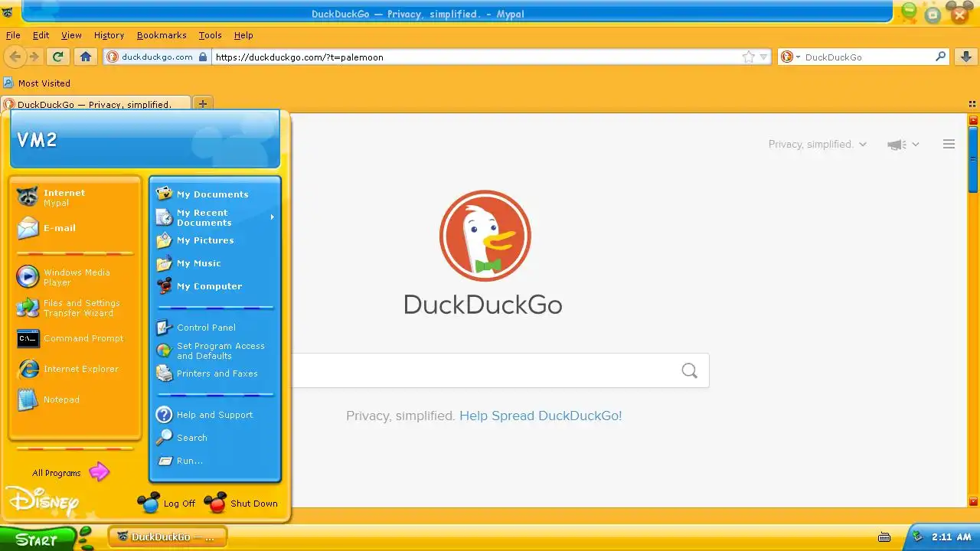The width and height of the screenshot is (980, 551).
Task: Open Internet Mypal from Start menu
Action: click(x=75, y=197)
